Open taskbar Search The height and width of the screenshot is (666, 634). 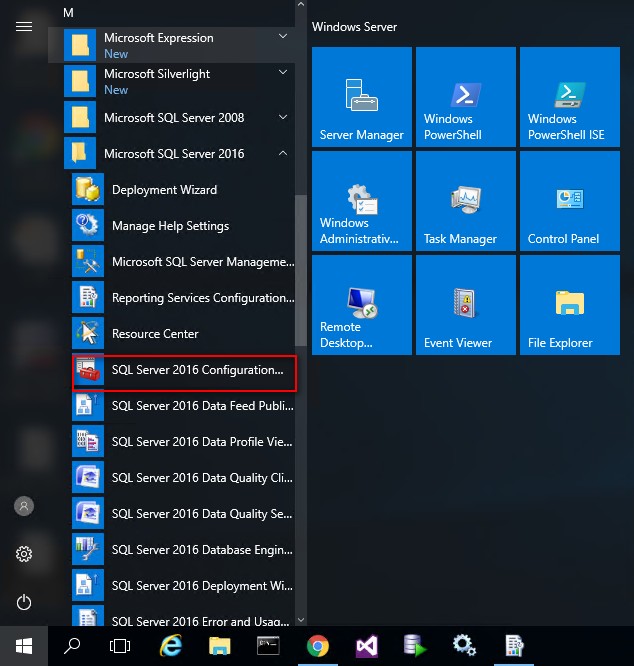coord(72,646)
